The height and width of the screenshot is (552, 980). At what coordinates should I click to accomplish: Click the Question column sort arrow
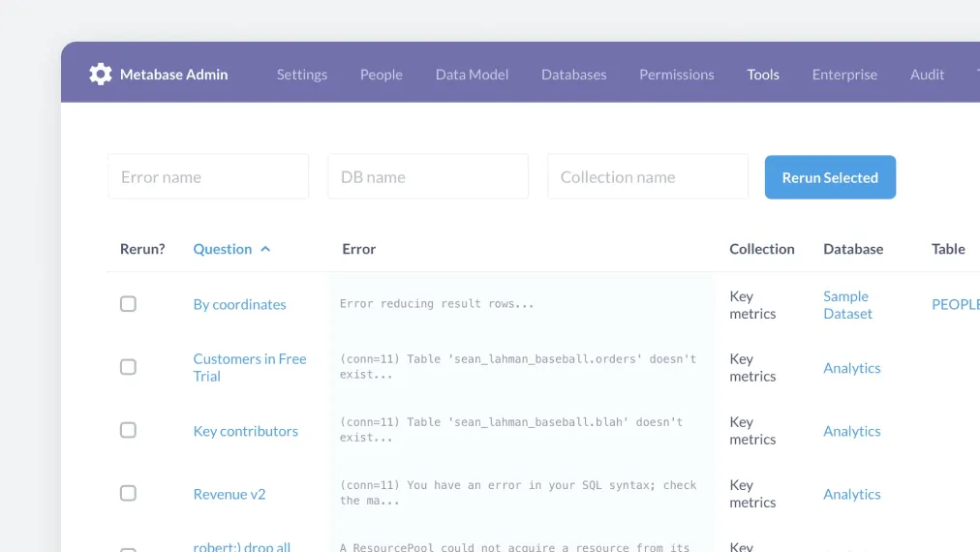pyautogui.click(x=265, y=249)
